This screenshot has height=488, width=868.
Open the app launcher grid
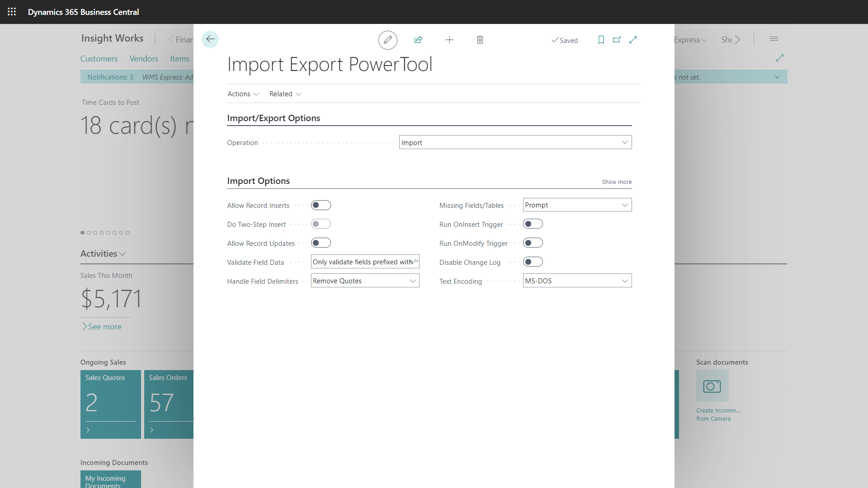coord(12,12)
